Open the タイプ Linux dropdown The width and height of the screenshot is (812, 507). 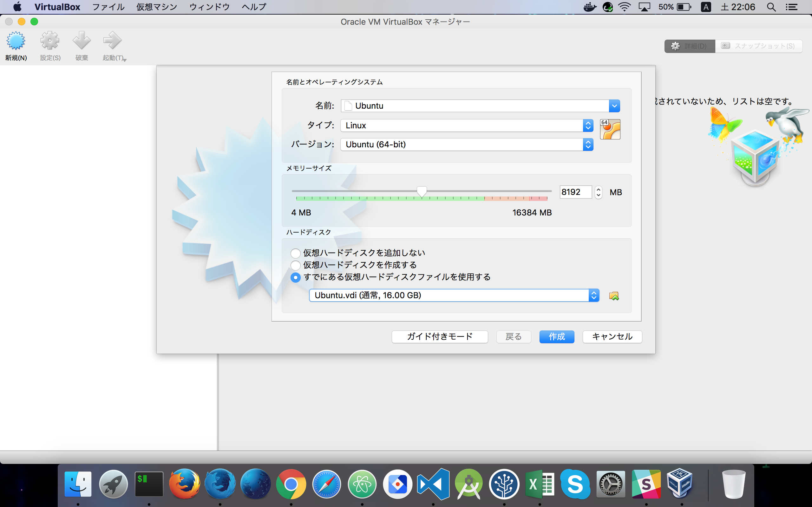466,125
